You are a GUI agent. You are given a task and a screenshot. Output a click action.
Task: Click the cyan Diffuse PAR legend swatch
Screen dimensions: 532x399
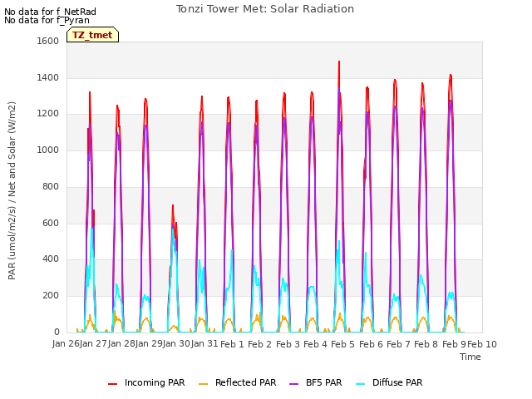pyautogui.click(x=360, y=384)
